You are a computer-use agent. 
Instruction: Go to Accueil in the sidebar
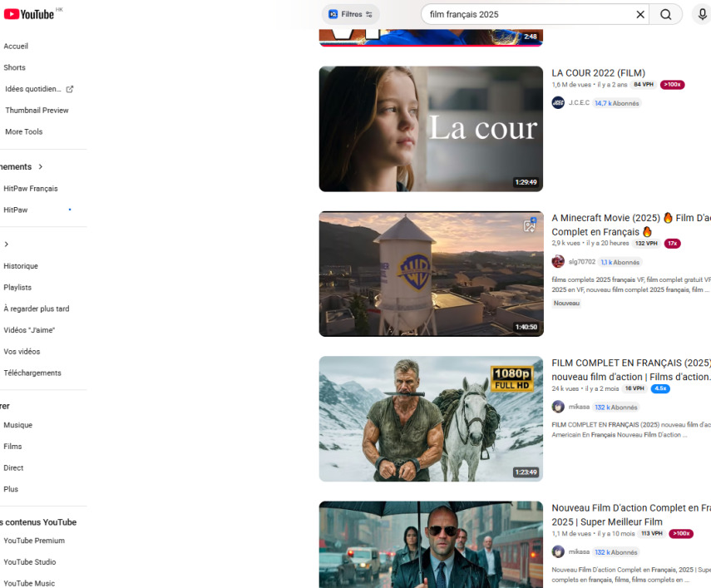point(16,47)
